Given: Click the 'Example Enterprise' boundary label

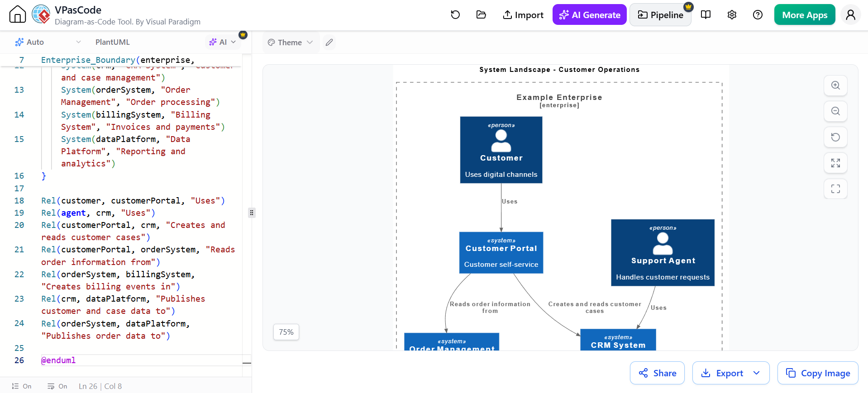Looking at the screenshot, I should coord(559,97).
